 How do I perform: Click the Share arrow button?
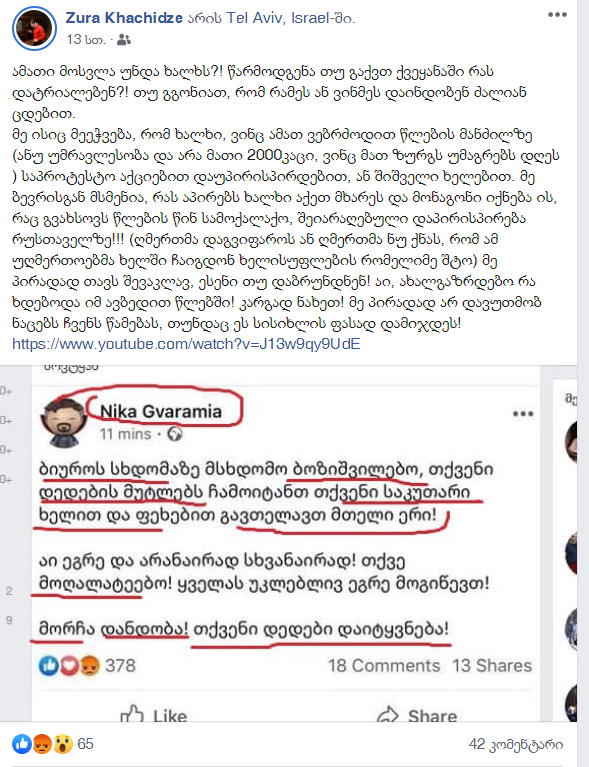point(417,715)
